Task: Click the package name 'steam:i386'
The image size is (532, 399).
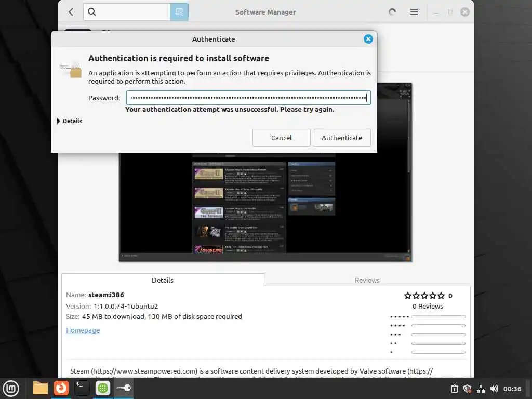Action: [106, 295]
